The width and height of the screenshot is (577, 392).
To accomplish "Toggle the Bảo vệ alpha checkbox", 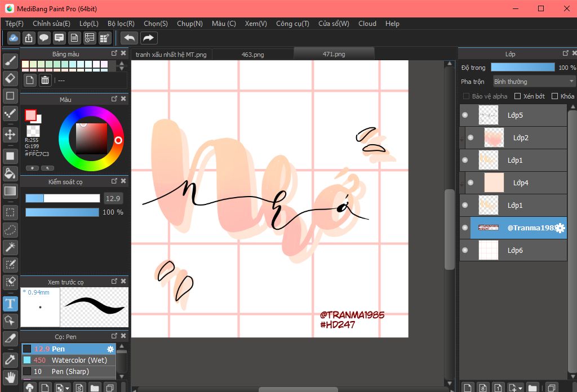I will coord(466,96).
